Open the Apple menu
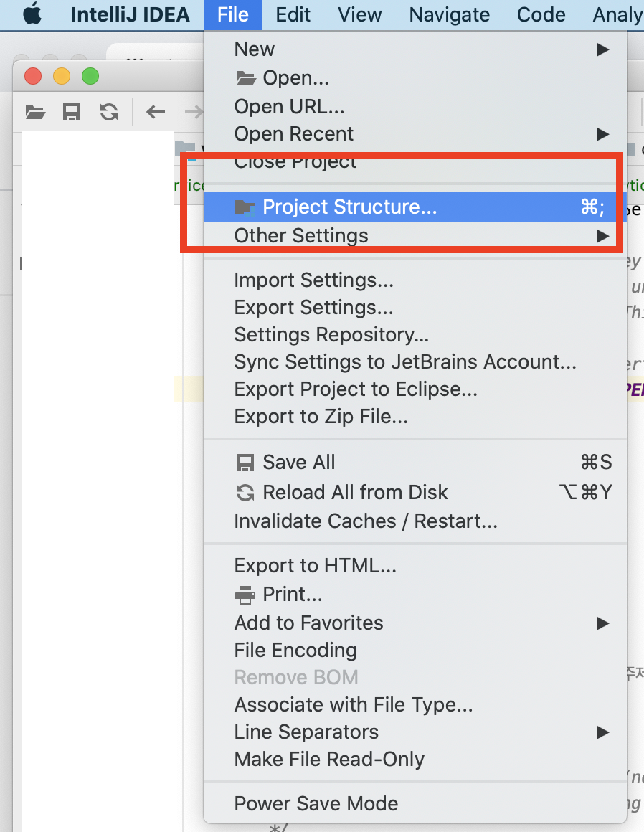This screenshot has width=644, height=832. click(33, 14)
